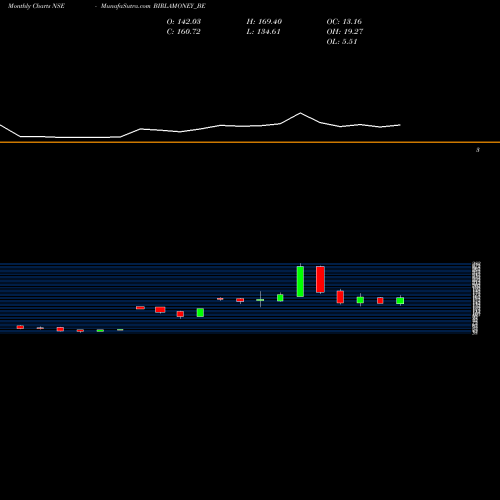Click the 'OL: 5.51' reading

[342, 42]
